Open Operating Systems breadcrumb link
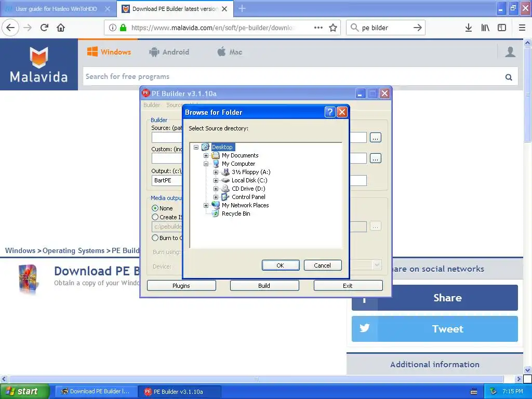This screenshot has height=399, width=532. coord(73,250)
